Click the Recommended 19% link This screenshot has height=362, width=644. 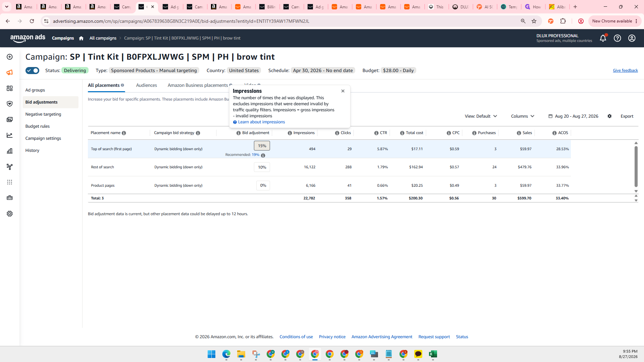click(256, 155)
